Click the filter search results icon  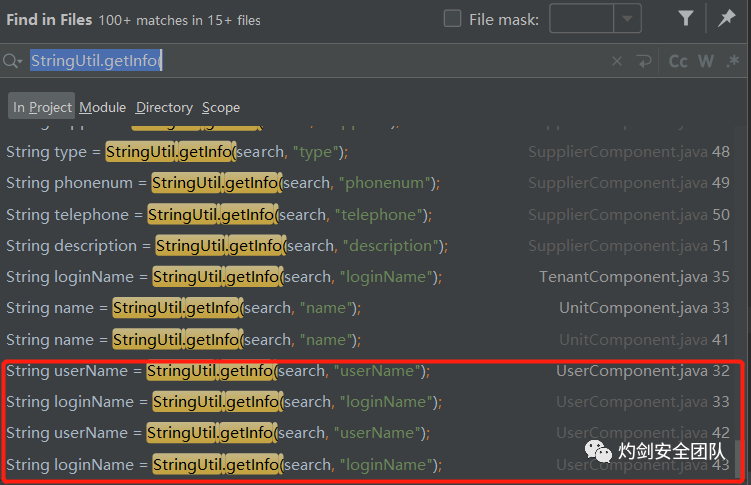tap(685, 19)
